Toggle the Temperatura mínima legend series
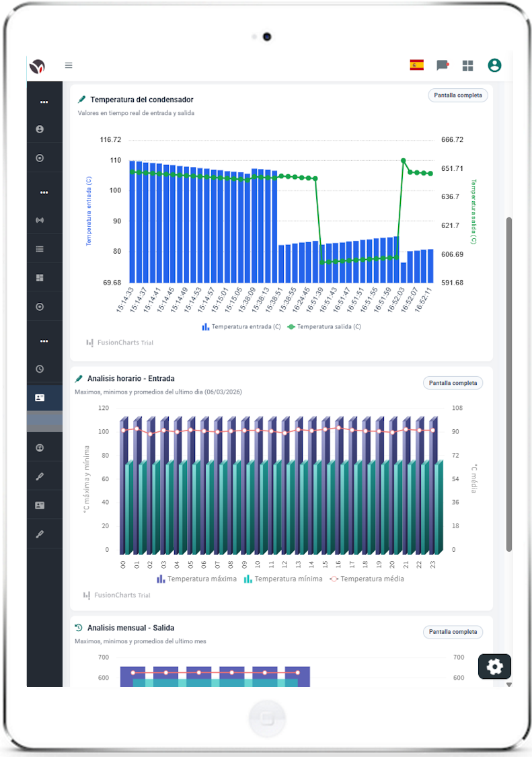 [283, 579]
